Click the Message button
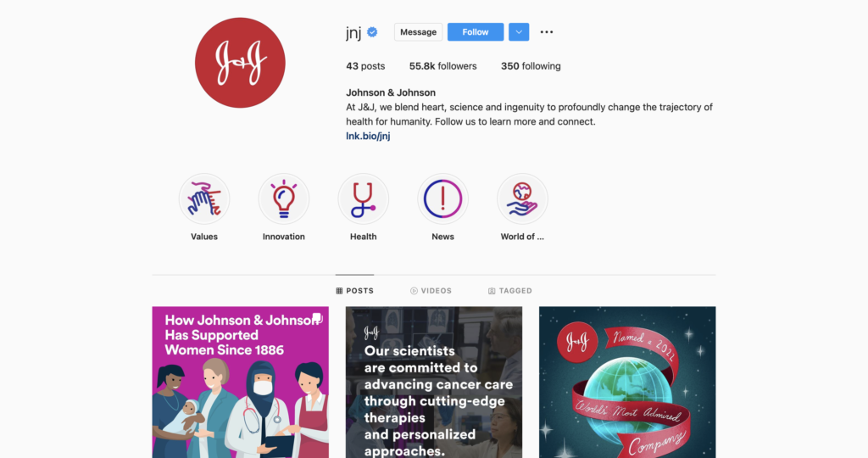The height and width of the screenshot is (458, 868). pos(419,32)
